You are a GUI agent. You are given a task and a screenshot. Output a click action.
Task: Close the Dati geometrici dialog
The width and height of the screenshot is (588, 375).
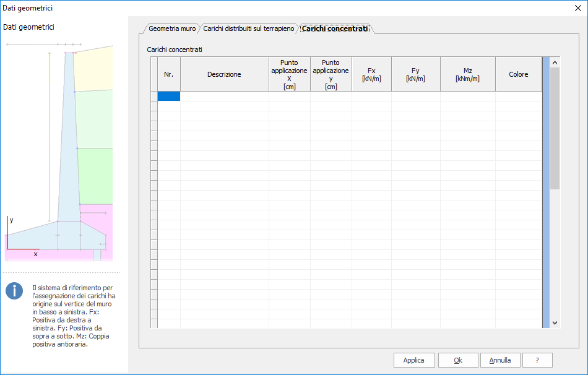tap(578, 8)
